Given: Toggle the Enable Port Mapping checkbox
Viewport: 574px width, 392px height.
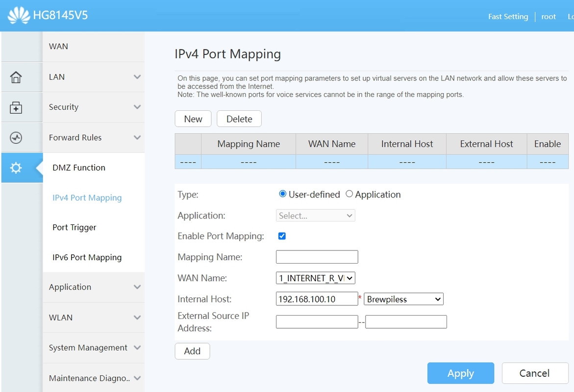Looking at the screenshot, I should 282,236.
